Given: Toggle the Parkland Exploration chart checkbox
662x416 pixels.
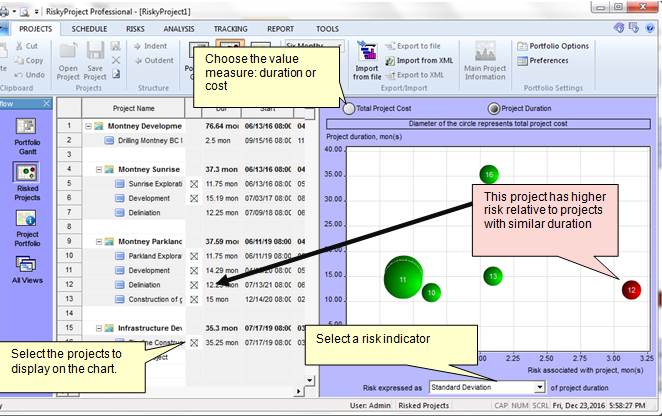Looking at the screenshot, I should [194, 256].
